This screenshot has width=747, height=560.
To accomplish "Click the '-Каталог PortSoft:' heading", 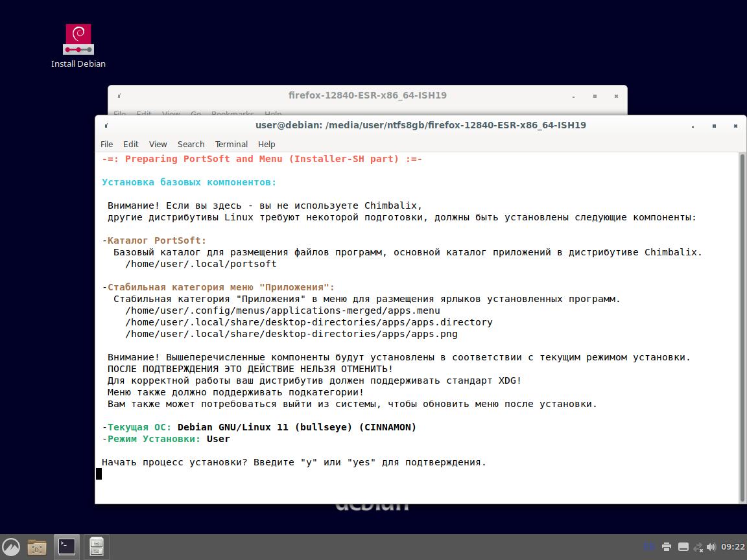I will 154,240.
